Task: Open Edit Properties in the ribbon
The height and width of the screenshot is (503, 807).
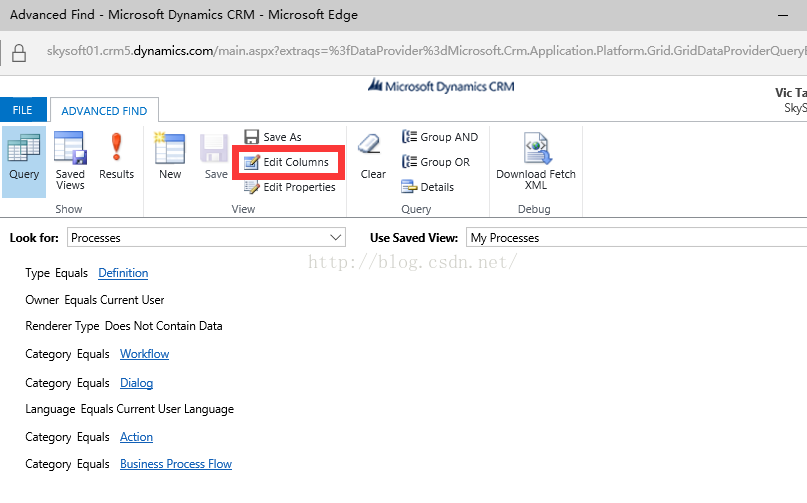Action: [290, 187]
